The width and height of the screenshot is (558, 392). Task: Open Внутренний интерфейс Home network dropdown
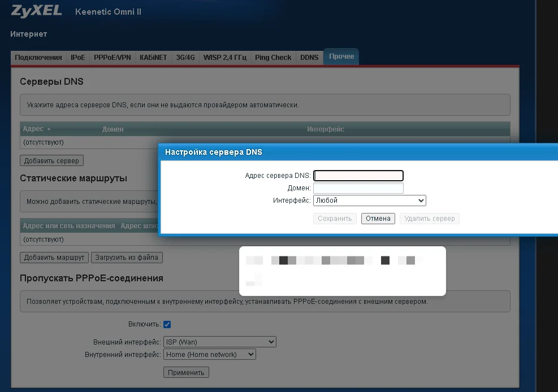pyautogui.click(x=209, y=354)
